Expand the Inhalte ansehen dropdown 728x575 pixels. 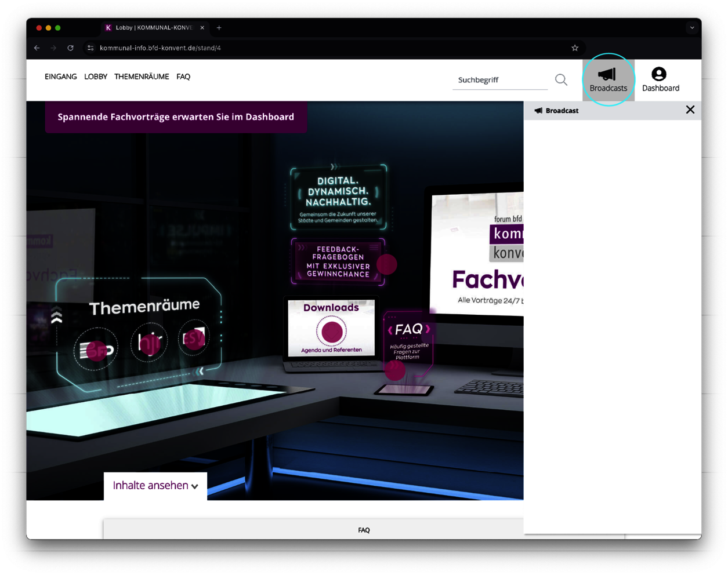(x=155, y=486)
